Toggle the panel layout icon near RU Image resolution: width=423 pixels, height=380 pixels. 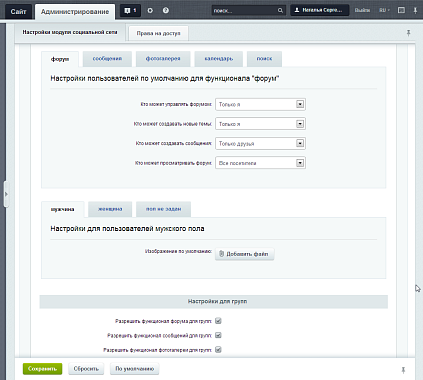pos(401,10)
